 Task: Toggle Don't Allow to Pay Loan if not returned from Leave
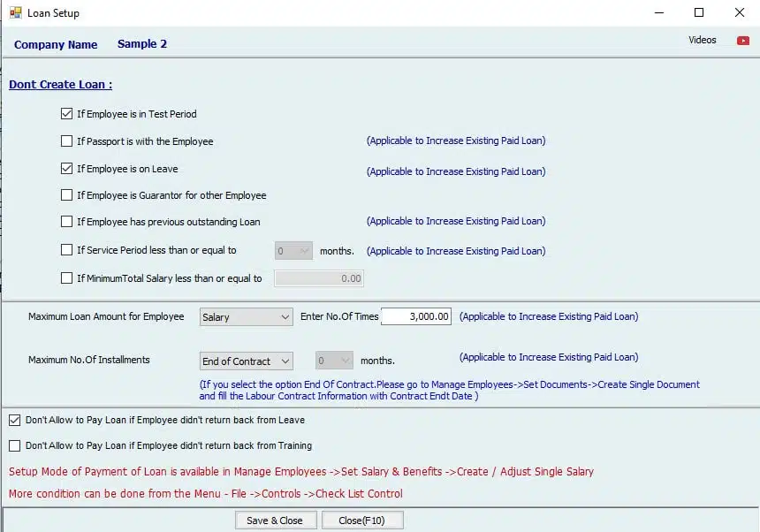pos(14,420)
